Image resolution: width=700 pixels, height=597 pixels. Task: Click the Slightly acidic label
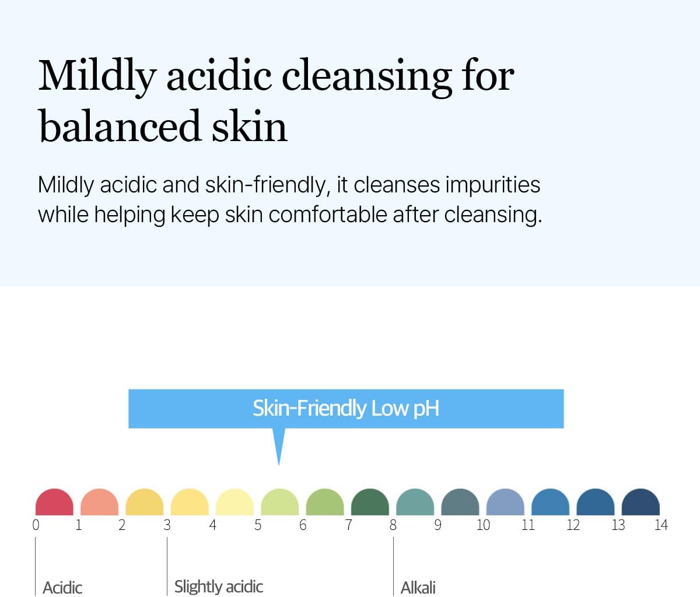click(x=219, y=587)
